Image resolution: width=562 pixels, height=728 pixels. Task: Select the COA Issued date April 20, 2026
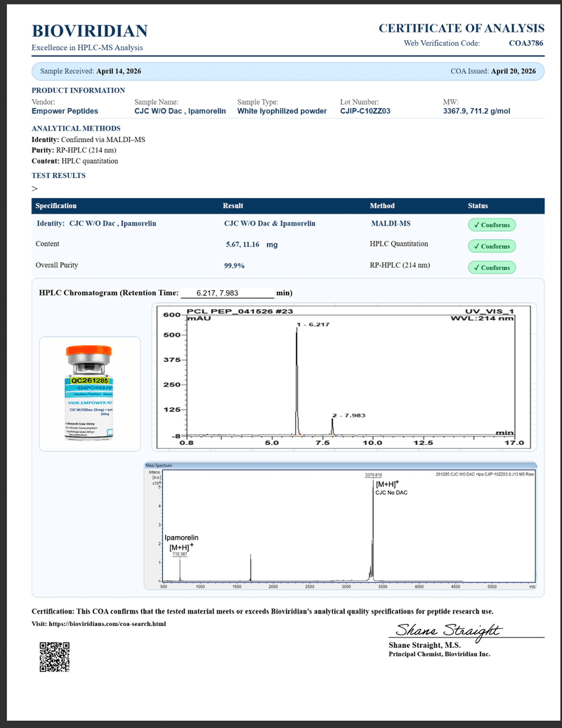(x=514, y=71)
